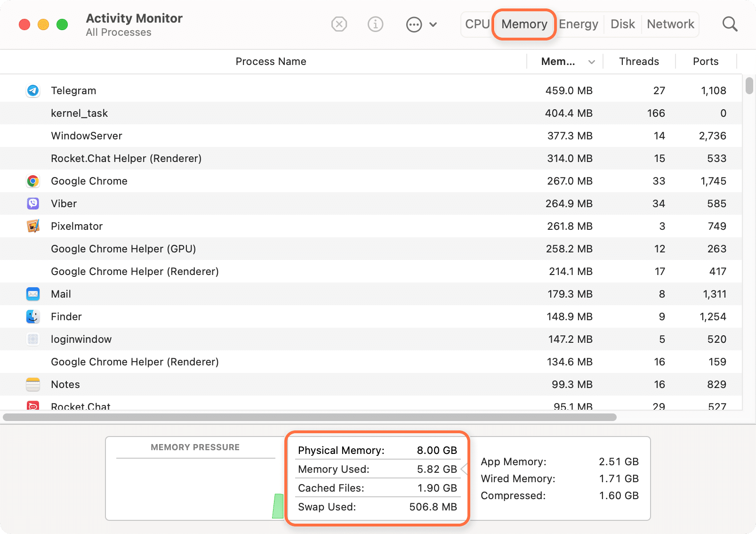
Task: Click the Physical Memory 8.00 GB value
Action: pyautogui.click(x=437, y=450)
